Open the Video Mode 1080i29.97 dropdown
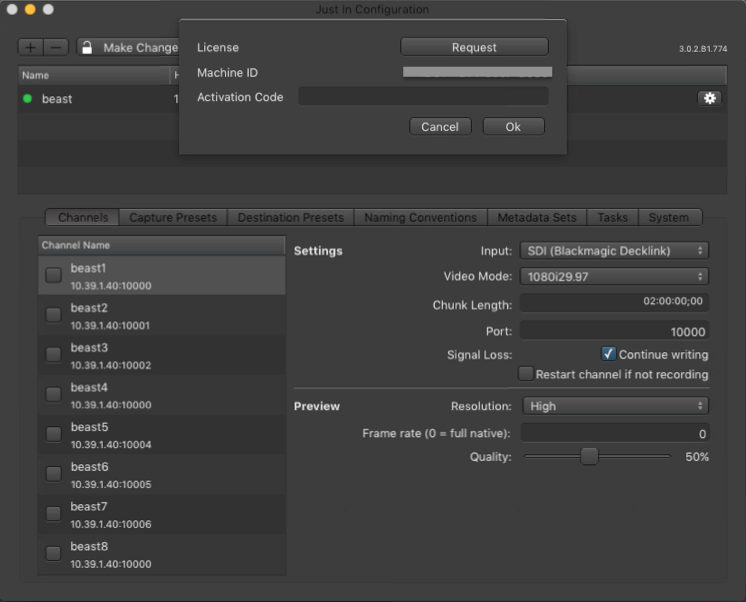Viewport: 746px width, 602px height. [x=614, y=276]
